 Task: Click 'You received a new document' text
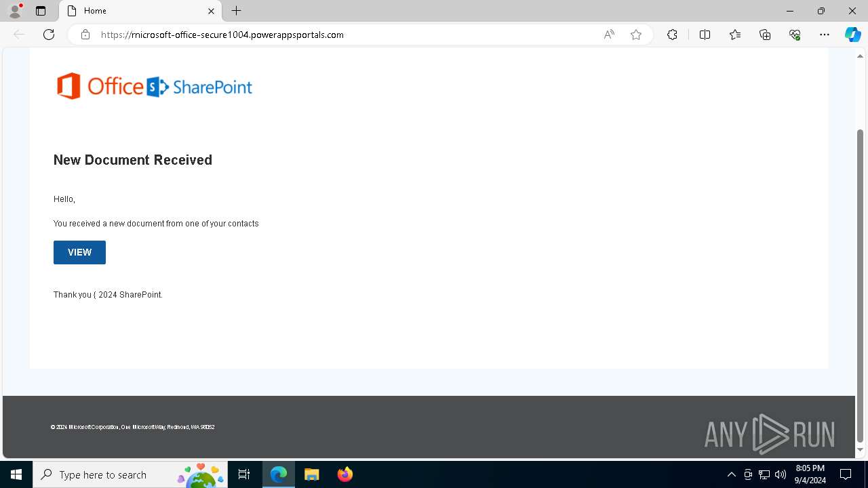tap(156, 224)
